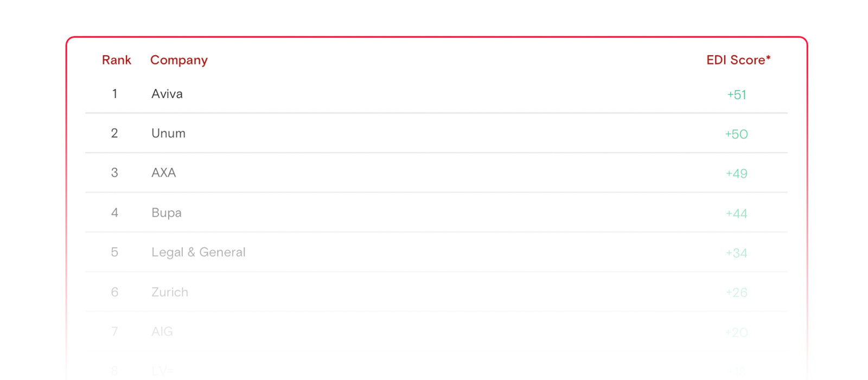The width and height of the screenshot is (868, 380).
Task: Select the Bupa company name
Action: coord(167,212)
